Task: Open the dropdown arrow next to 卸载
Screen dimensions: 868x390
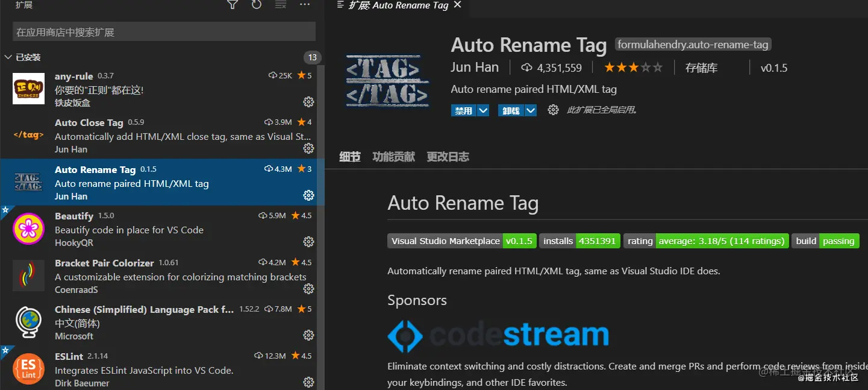Action: [x=530, y=110]
